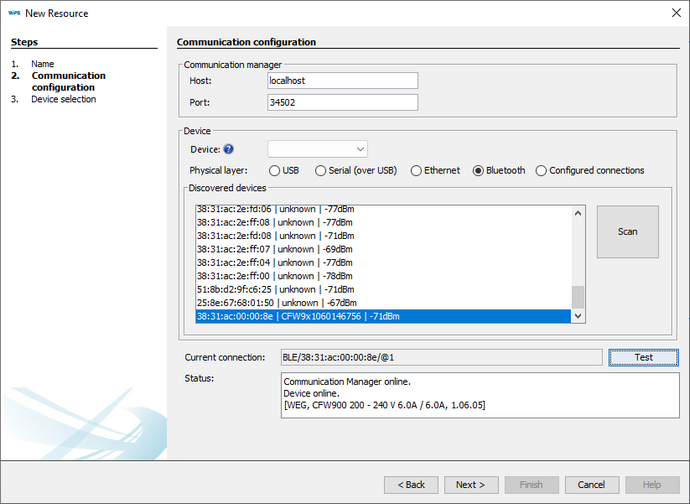Click the Next button
Image resolution: width=690 pixels, height=504 pixels.
point(471,484)
